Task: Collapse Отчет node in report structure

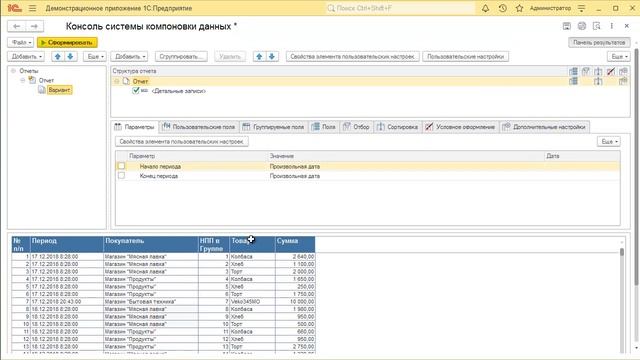Action: point(117,81)
